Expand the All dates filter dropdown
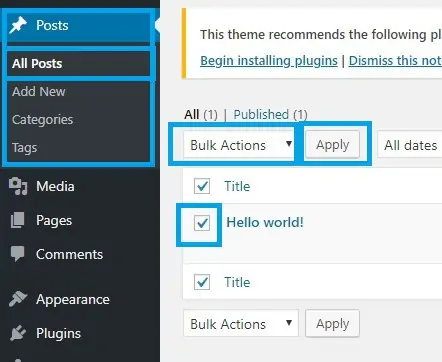Screen dimensions: 442x362 click(x=410, y=145)
